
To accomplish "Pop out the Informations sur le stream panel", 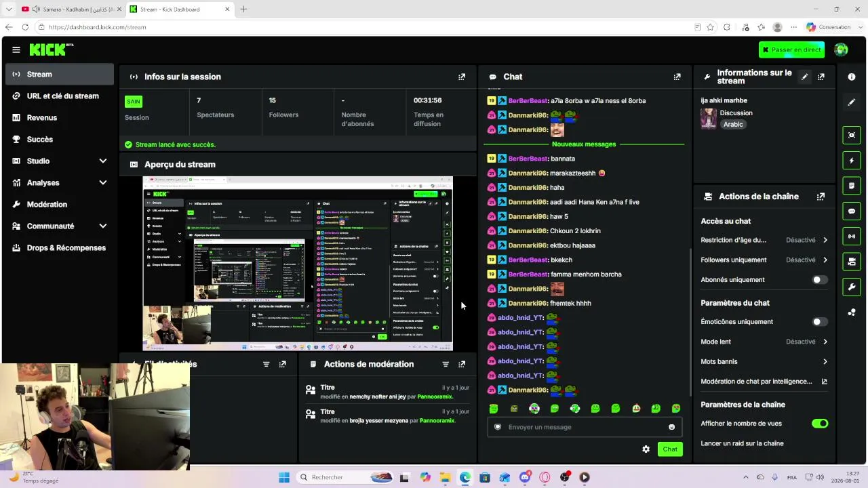I will point(821,77).
